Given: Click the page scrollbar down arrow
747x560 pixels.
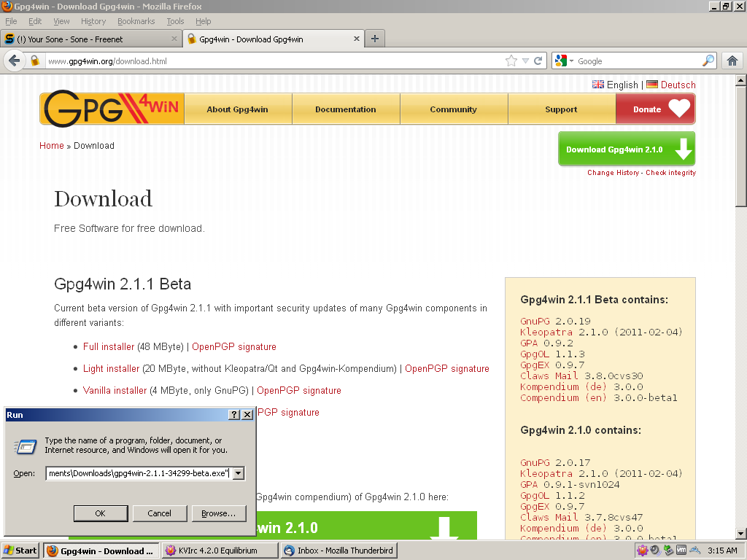Looking at the screenshot, I should pos(740,533).
